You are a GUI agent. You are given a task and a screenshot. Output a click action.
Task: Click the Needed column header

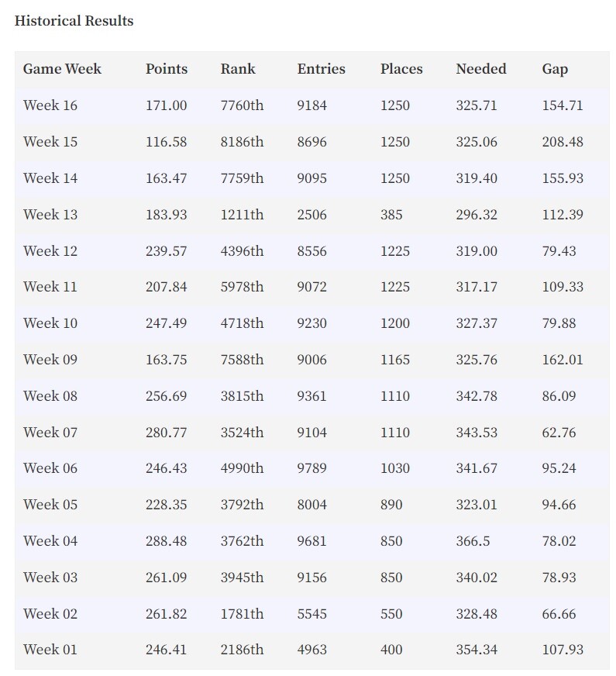pos(481,69)
